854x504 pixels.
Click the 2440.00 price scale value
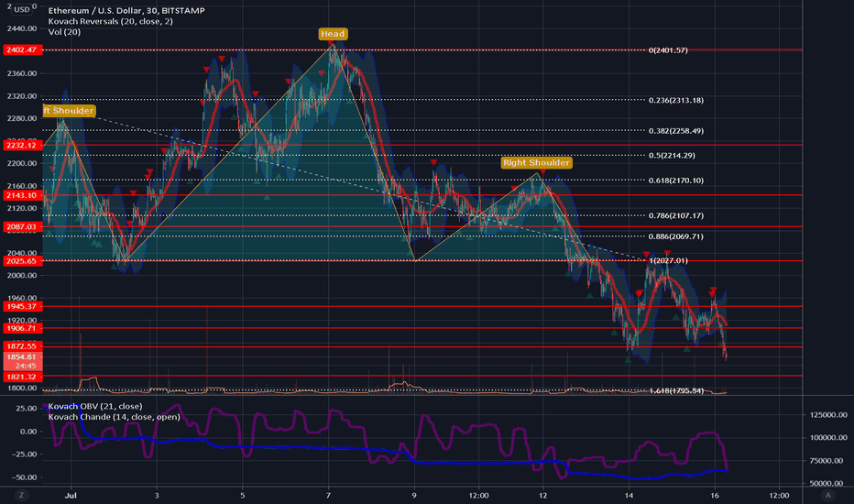point(22,28)
